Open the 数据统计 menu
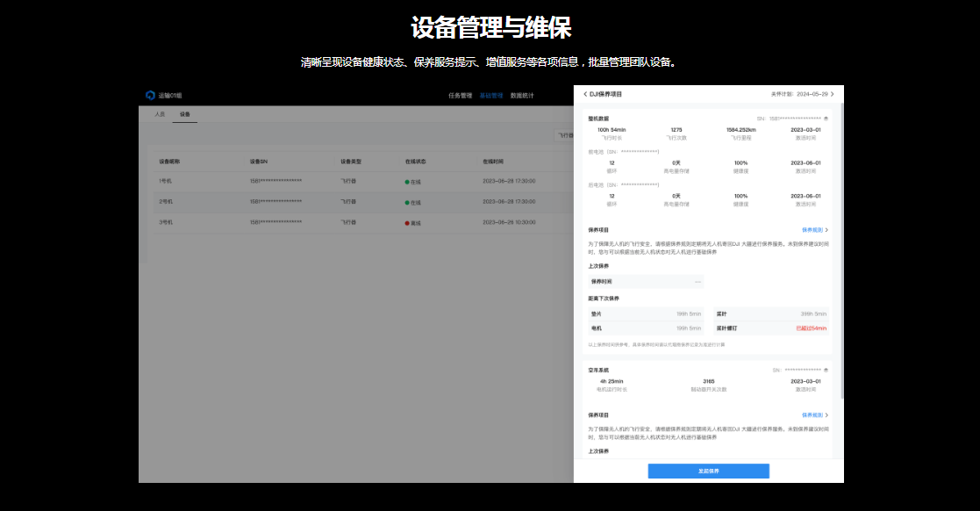The width and height of the screenshot is (980, 511). [522, 95]
